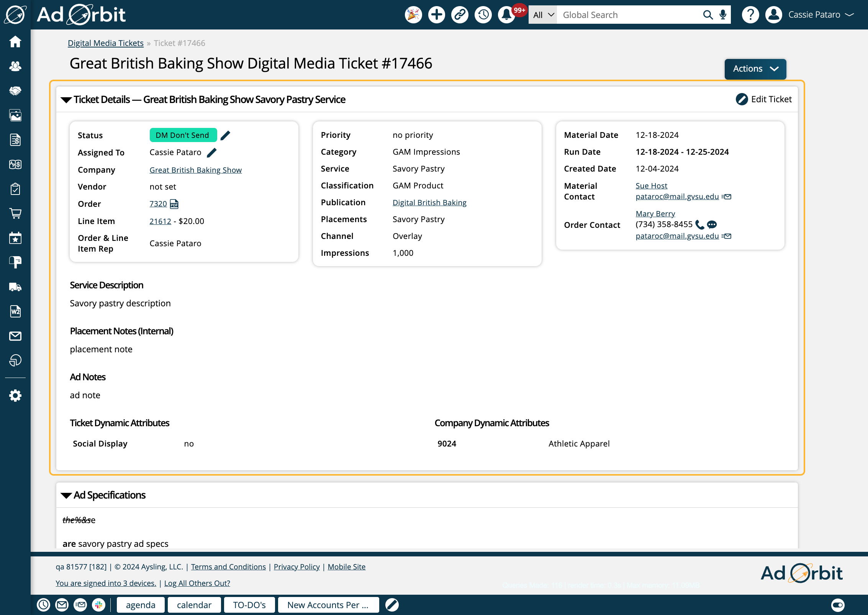Click the microphone voice search icon

coord(723,15)
